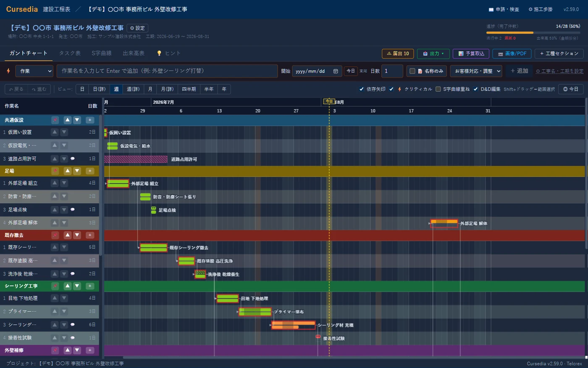588x368 pixels.
Task: Open the comment bubble on 道路占用許可 row
Action: click(x=73, y=159)
